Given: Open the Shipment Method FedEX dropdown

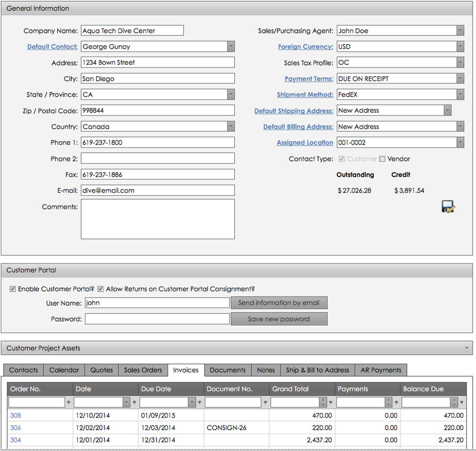Looking at the screenshot, I should pyautogui.click(x=460, y=94).
